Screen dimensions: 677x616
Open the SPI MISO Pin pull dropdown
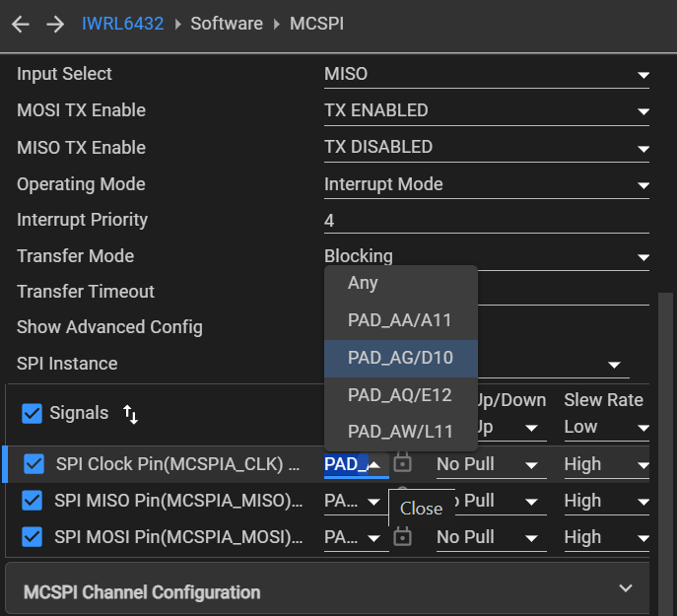501,502
